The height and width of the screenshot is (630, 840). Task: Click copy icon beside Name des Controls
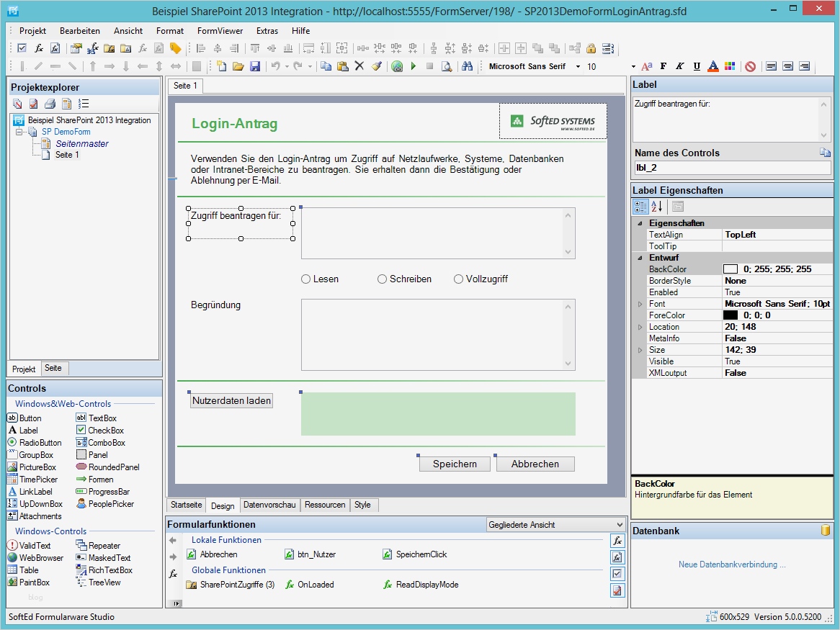click(x=825, y=153)
